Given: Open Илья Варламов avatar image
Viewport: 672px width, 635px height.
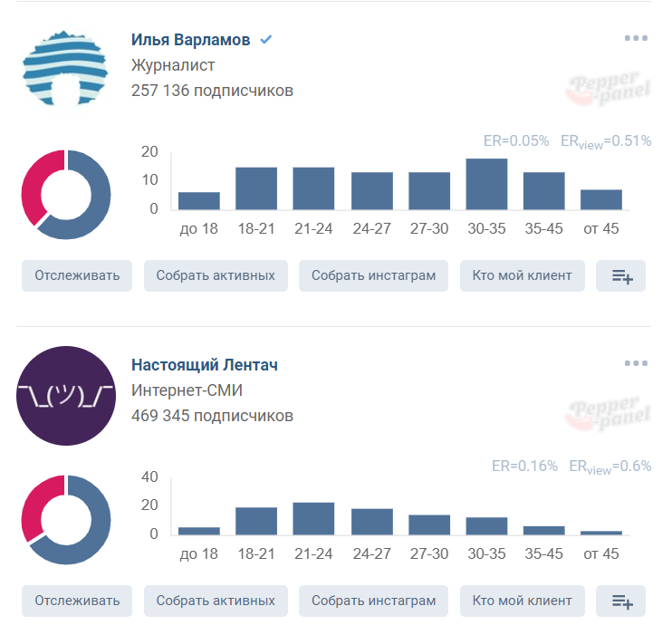Looking at the screenshot, I should [x=65, y=69].
